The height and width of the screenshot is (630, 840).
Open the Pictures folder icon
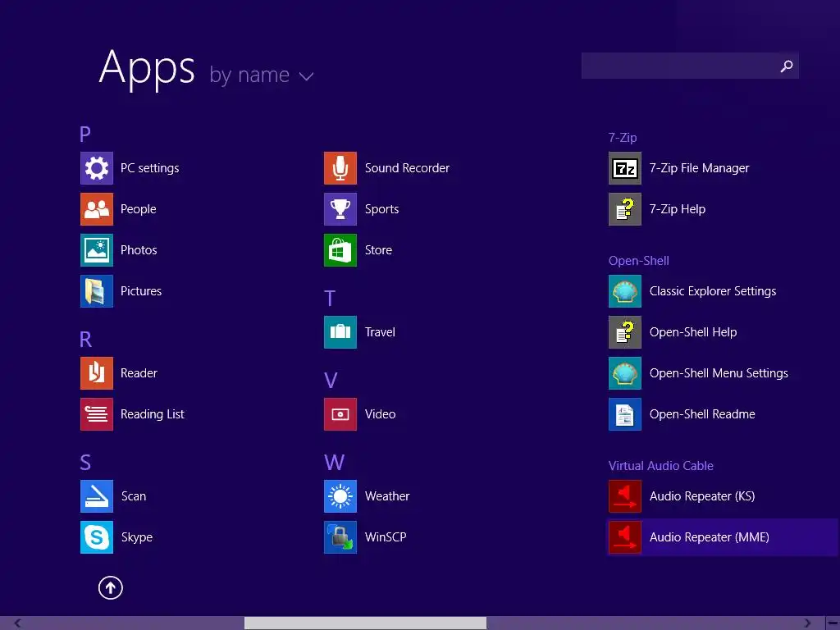(x=97, y=291)
